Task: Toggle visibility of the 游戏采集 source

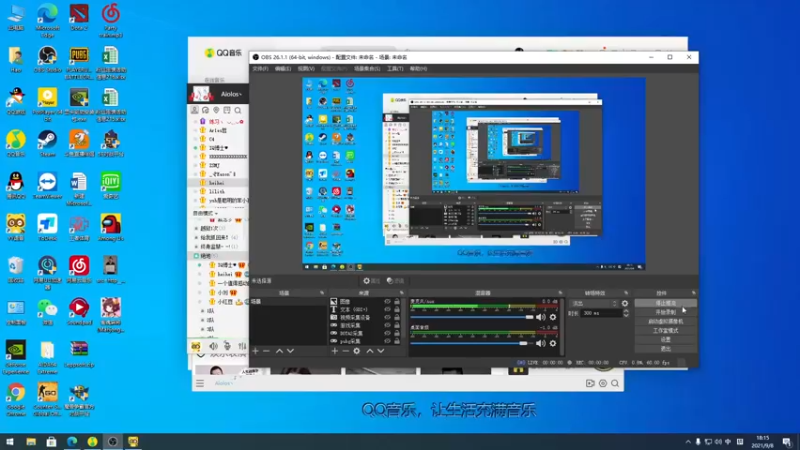Action: click(387, 325)
